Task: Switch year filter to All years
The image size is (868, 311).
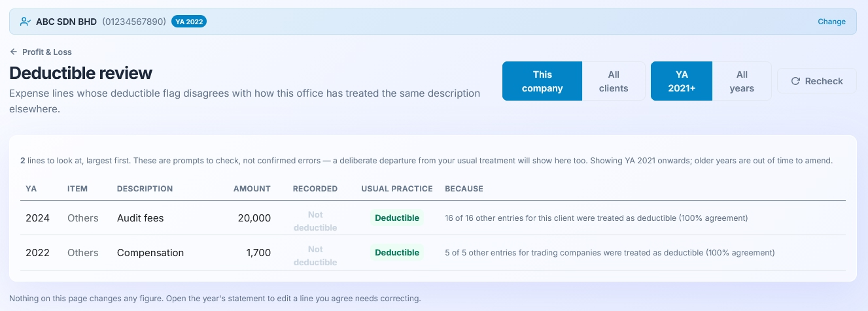Action: point(742,81)
